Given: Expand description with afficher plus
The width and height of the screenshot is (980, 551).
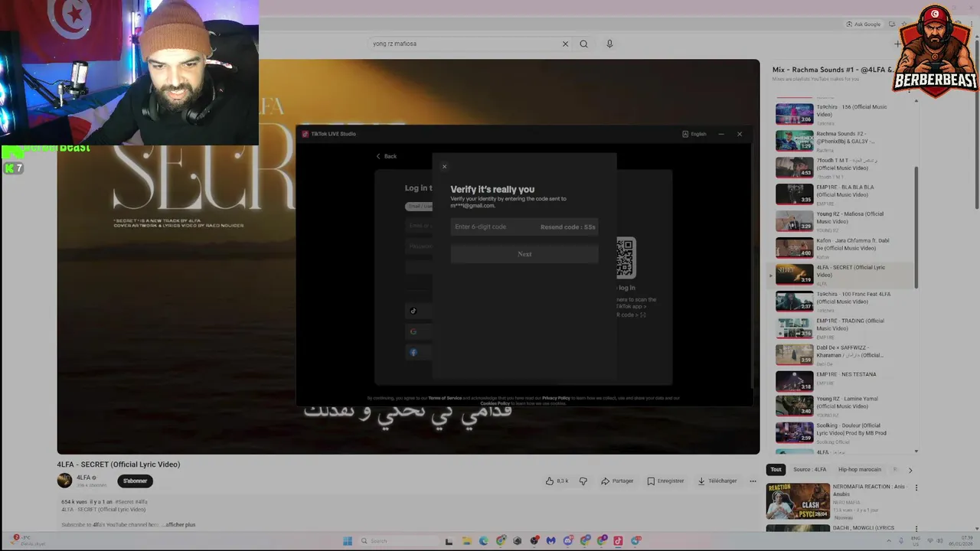Looking at the screenshot, I should (x=180, y=525).
